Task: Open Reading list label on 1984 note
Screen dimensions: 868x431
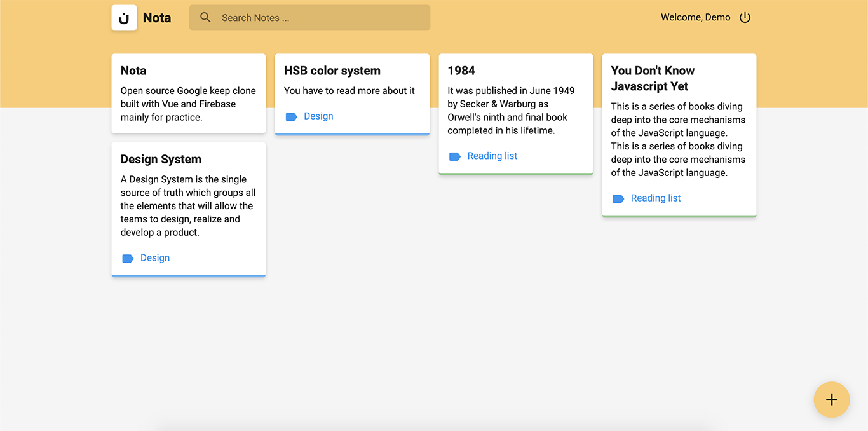Action: click(x=492, y=156)
